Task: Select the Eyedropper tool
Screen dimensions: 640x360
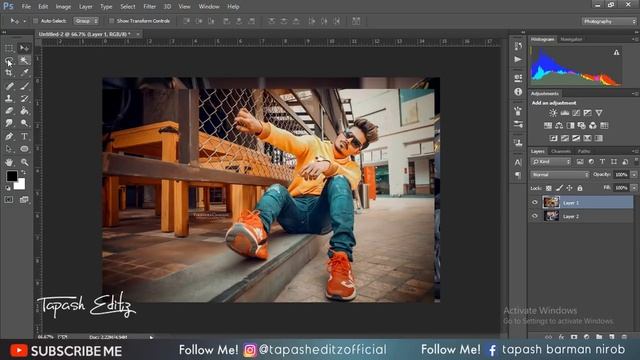Action: tap(24, 73)
